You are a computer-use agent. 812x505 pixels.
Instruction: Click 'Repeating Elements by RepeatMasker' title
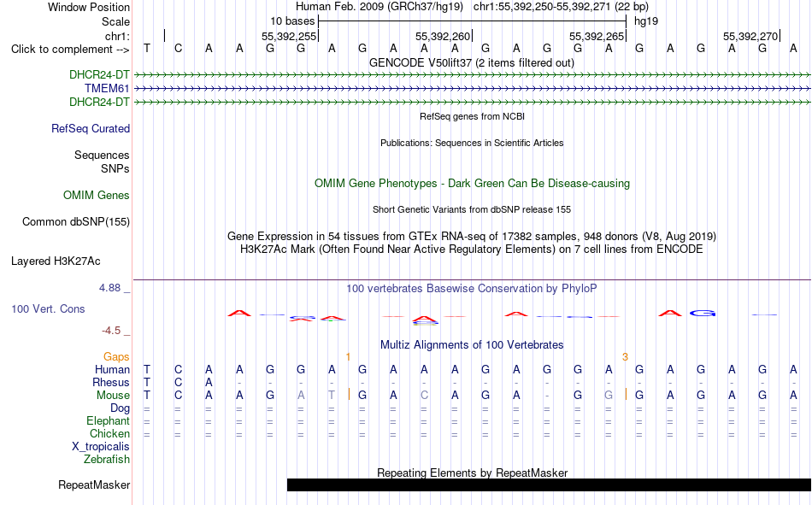(x=472, y=473)
